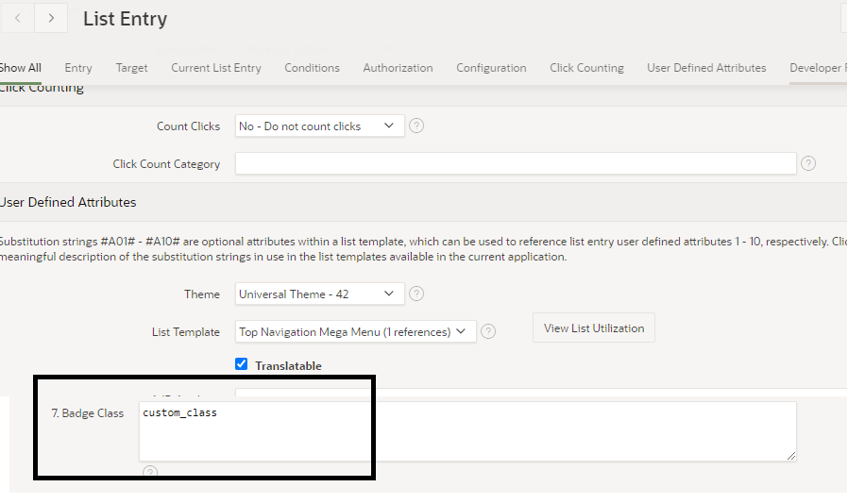Click help icon below Badge Class field
This screenshot has width=848, height=504.
[x=150, y=472]
